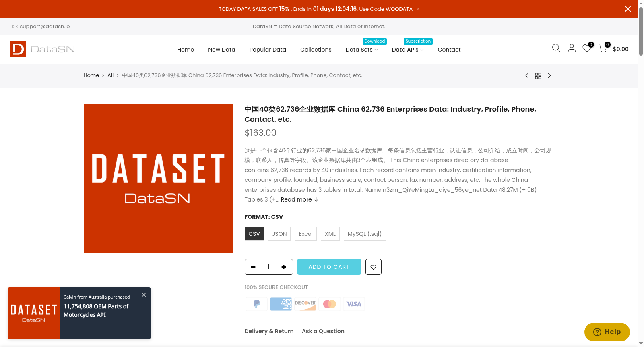Screen dimensions: 644x347
Task: Select JSON format option
Action: [279, 234]
